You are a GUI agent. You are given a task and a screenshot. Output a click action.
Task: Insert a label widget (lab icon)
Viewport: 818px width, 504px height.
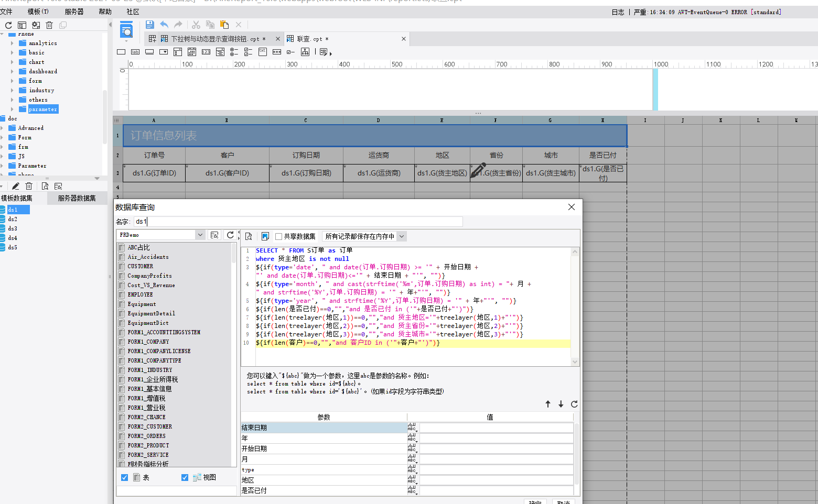(x=135, y=52)
